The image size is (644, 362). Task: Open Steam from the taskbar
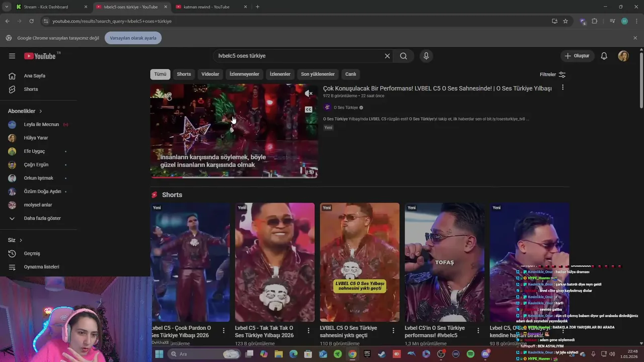(382, 354)
